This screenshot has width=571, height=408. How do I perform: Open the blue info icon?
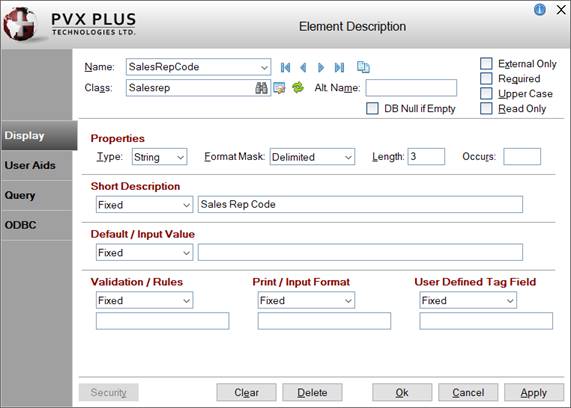tap(540, 9)
